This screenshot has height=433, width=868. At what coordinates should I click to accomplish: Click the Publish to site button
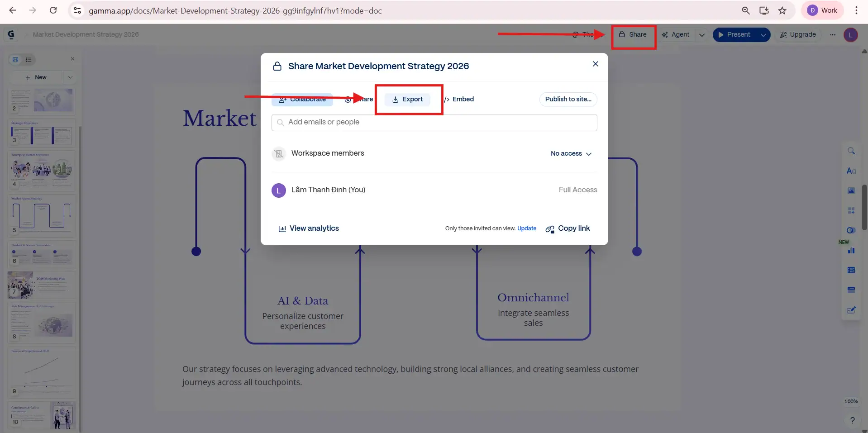568,99
